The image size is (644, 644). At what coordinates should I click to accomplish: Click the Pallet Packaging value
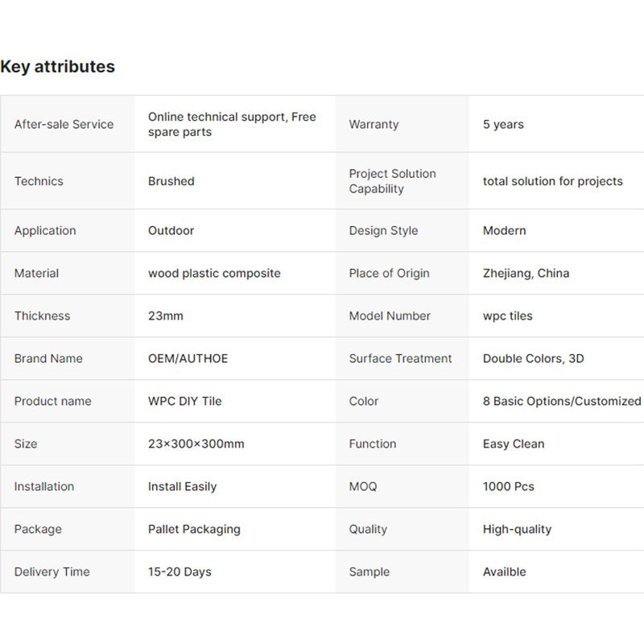click(x=194, y=529)
